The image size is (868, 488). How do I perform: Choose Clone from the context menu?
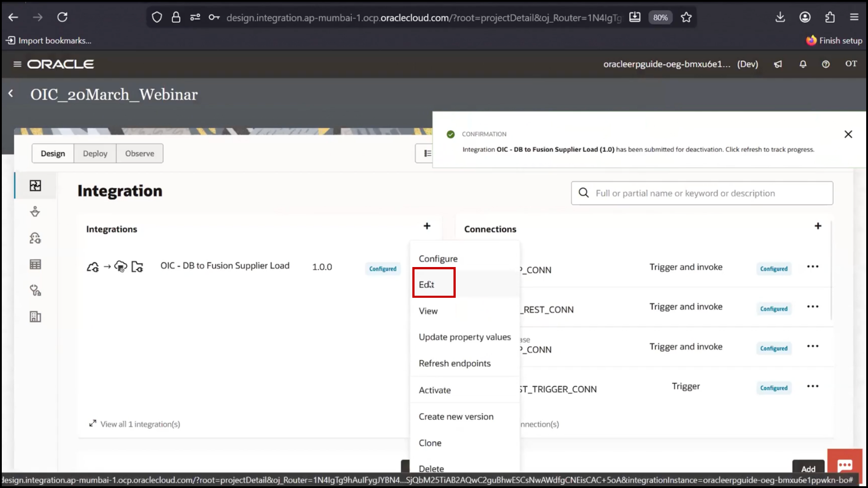[465, 443]
